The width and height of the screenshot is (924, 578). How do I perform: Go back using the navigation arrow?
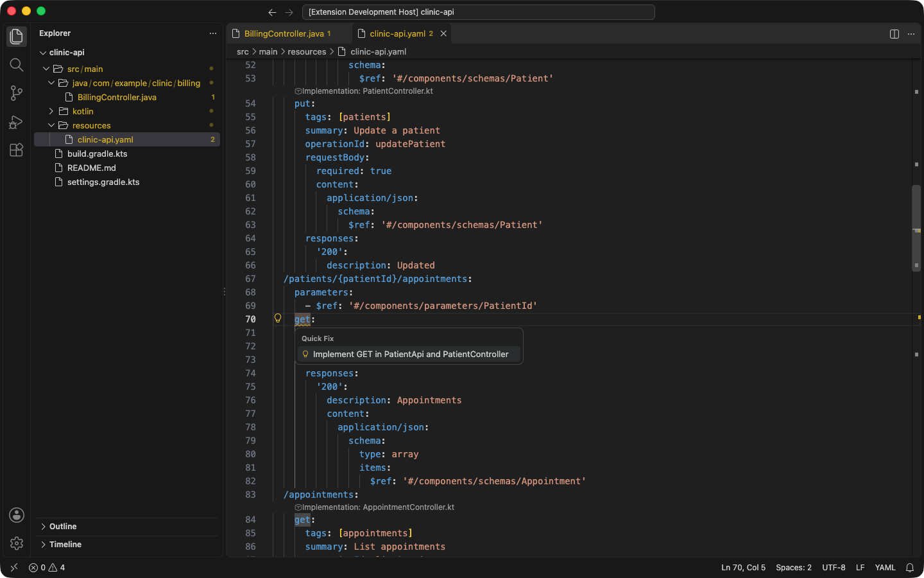272,12
